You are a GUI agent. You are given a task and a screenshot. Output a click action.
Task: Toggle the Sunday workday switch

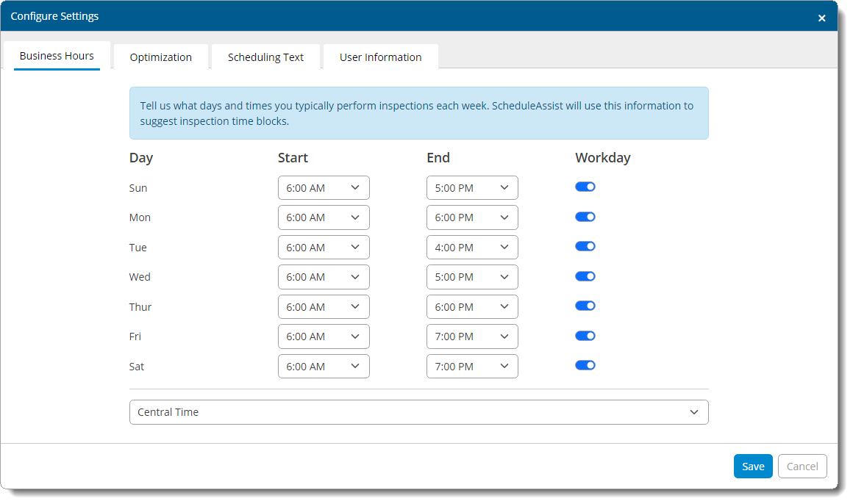coord(585,187)
